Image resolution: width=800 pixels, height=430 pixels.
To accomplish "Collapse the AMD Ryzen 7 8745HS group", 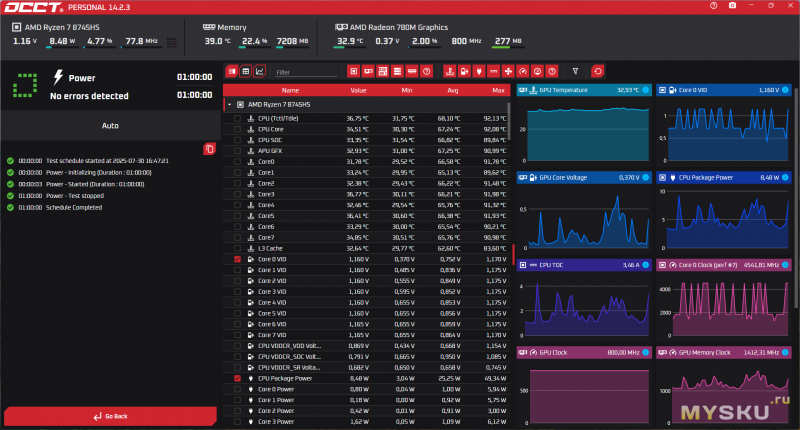I will coord(230,105).
